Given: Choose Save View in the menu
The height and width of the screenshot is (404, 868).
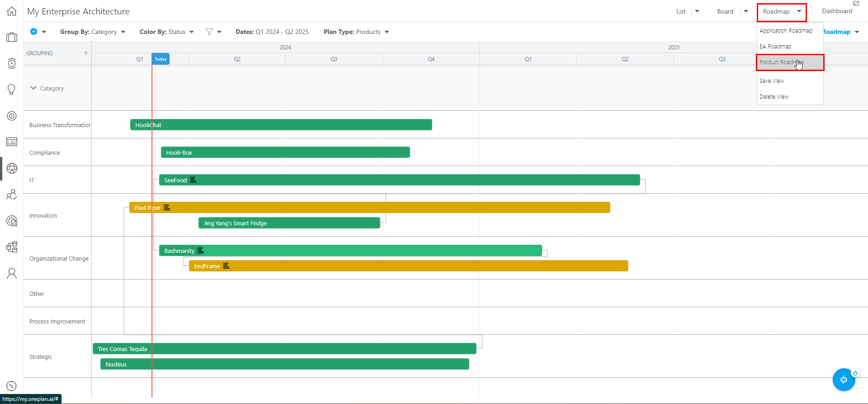Looking at the screenshot, I should pyautogui.click(x=772, y=81).
